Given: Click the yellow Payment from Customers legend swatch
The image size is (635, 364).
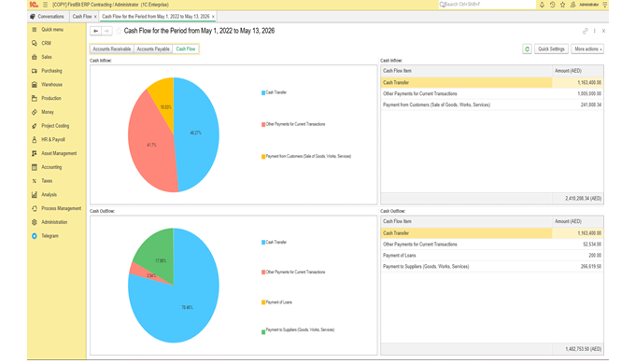Looking at the screenshot, I should [263, 157].
